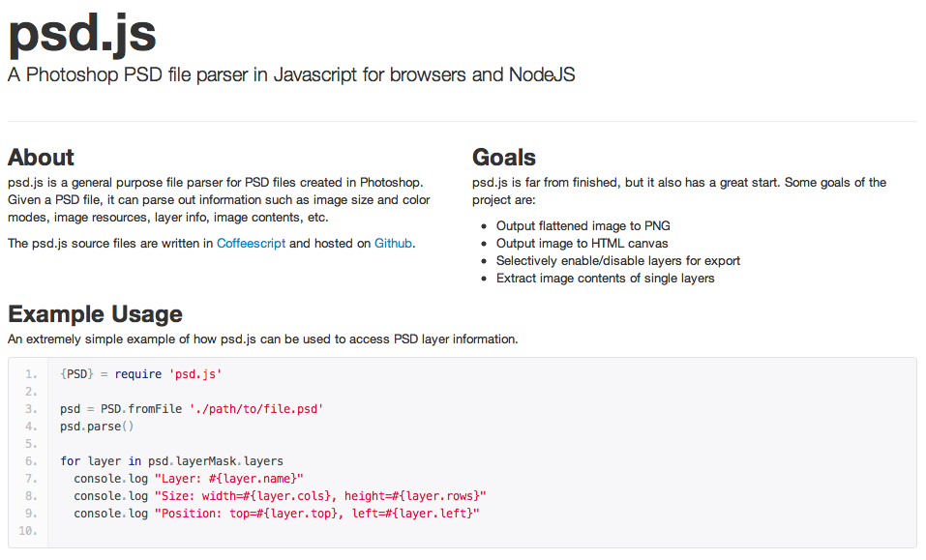Click "Selectively enable/disable layers for export" item
926x560 pixels.
(617, 261)
